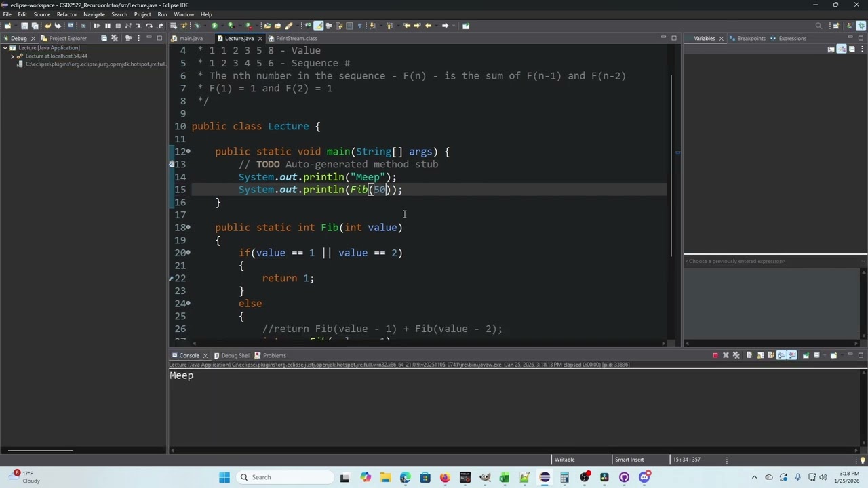This screenshot has height=488, width=868.
Task: Open the Refactor menu
Action: coord(66,14)
